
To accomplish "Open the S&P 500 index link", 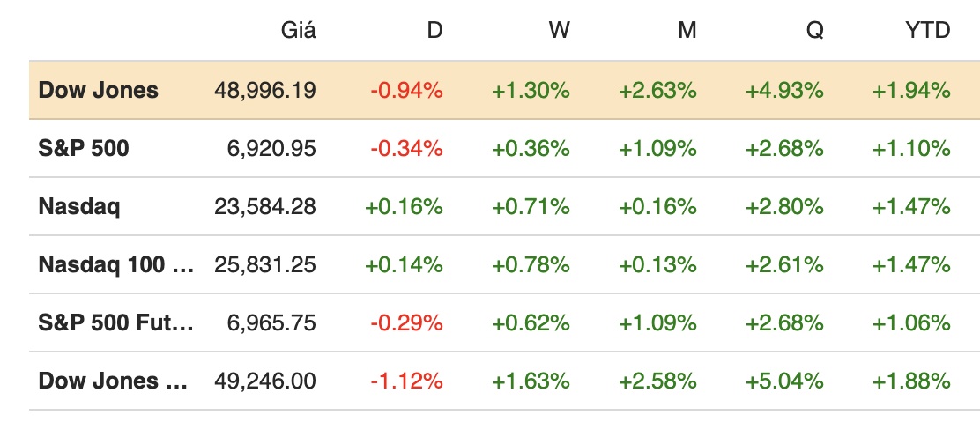I will tap(84, 148).
